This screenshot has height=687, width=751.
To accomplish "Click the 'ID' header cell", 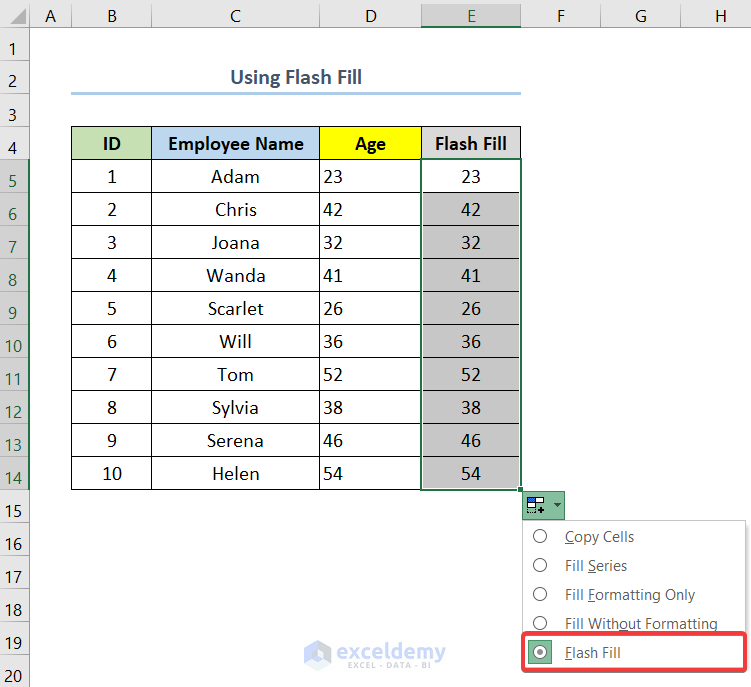I will 112,143.
